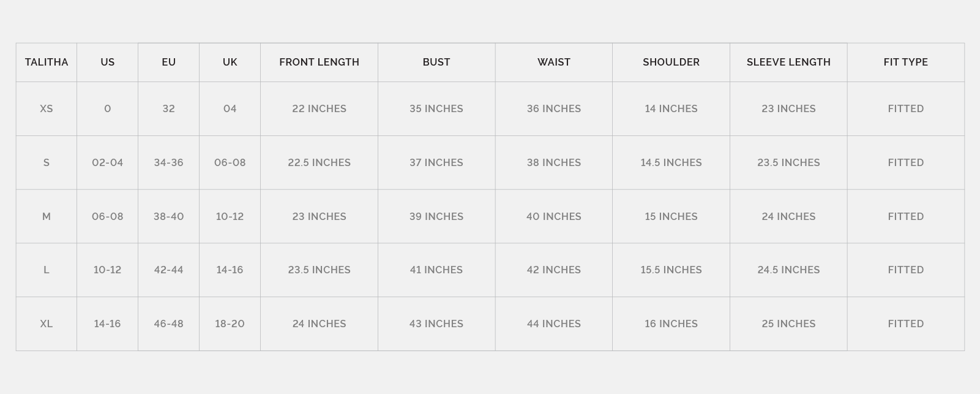The width and height of the screenshot is (980, 394).
Task: Select the XL size row label
Action: (47, 324)
